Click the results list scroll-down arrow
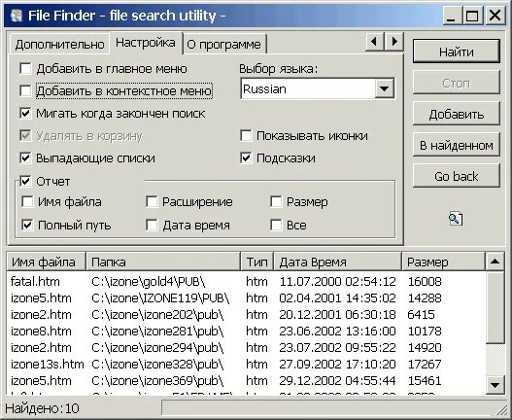Screen dimensions: 512x420 point(495,385)
